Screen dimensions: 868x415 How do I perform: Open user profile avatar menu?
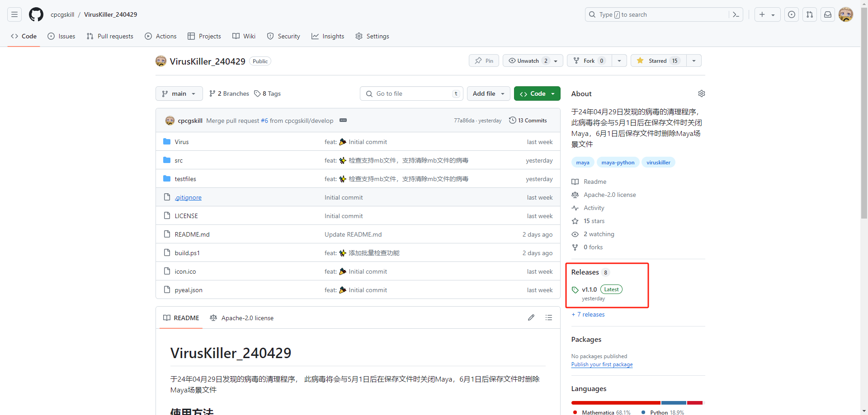click(x=846, y=14)
